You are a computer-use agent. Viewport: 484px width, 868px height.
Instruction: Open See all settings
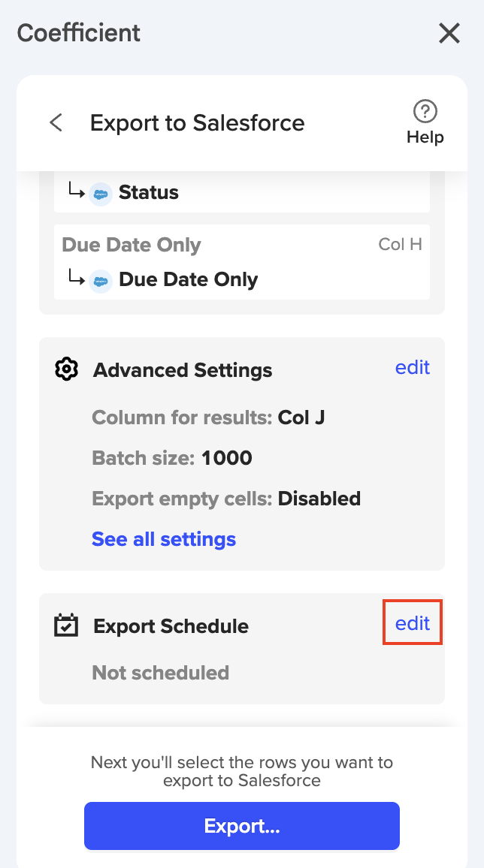click(x=163, y=539)
